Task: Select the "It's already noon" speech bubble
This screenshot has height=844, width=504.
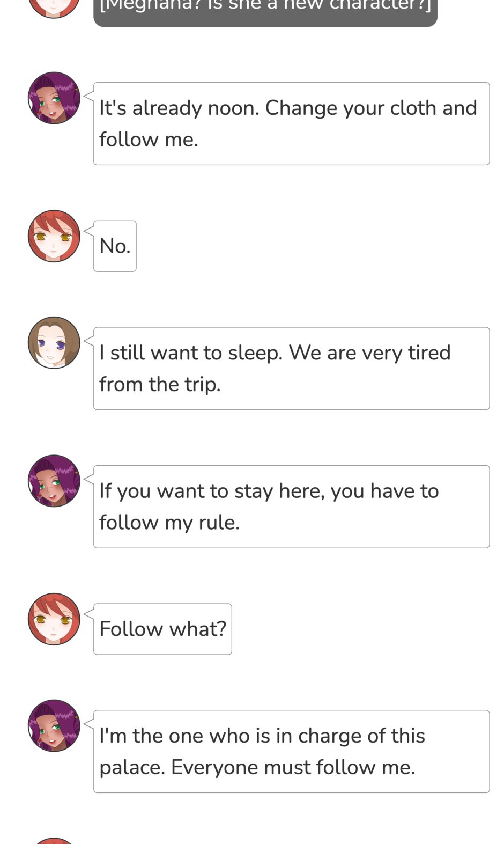Action: [x=291, y=124]
